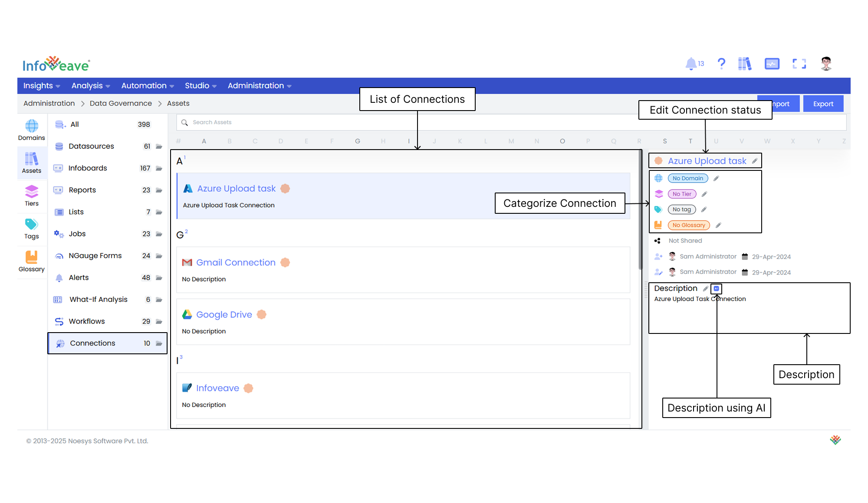The image size is (868, 503).
Task: Click the pencil icon beside Azure Upload task title
Action: tap(755, 161)
